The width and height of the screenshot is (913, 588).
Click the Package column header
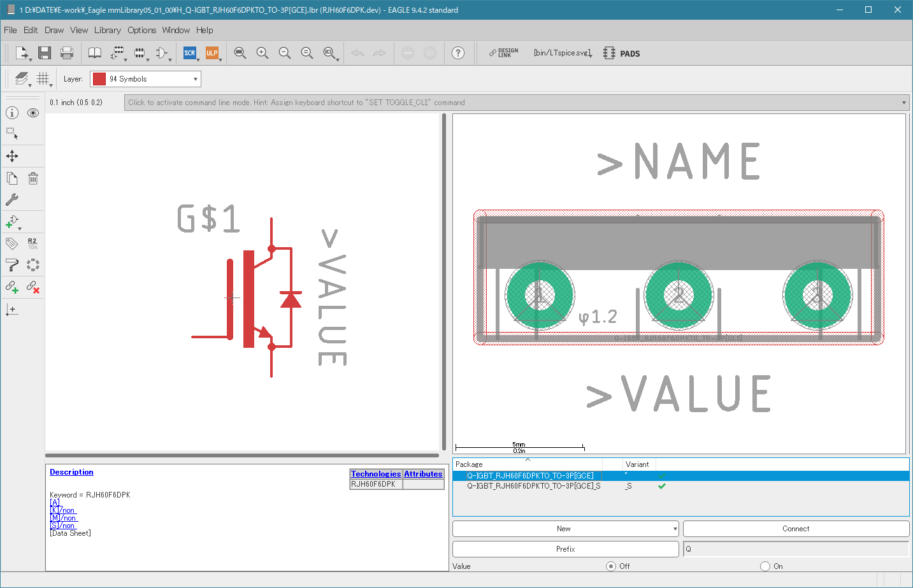(528, 464)
